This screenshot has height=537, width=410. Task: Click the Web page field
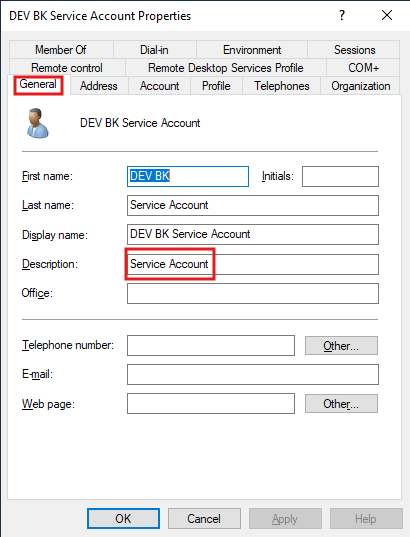pos(211,404)
